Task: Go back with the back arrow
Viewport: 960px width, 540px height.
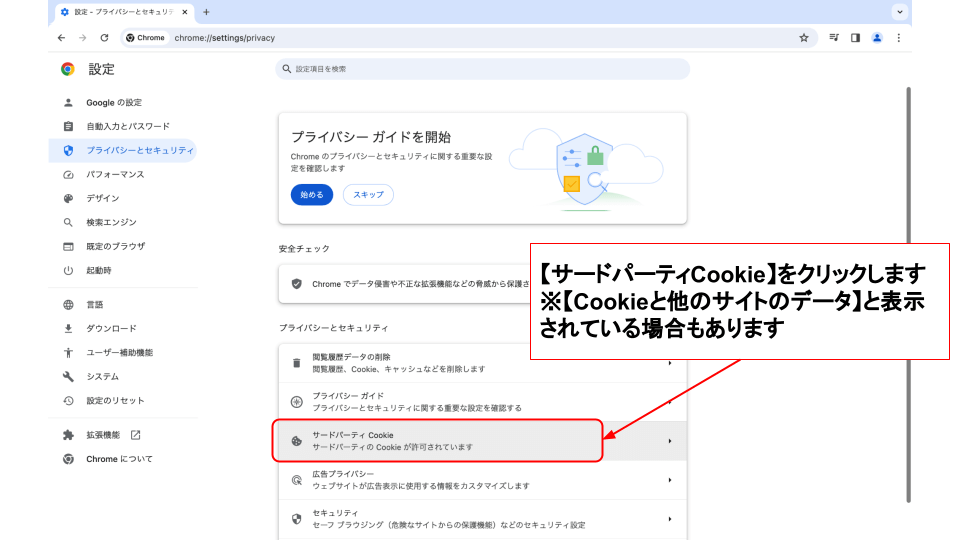Action: [62, 38]
